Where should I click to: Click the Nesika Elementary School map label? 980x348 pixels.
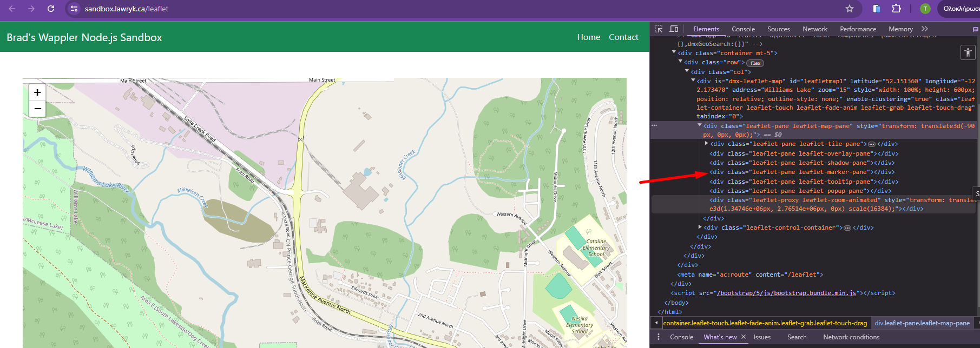tap(580, 325)
